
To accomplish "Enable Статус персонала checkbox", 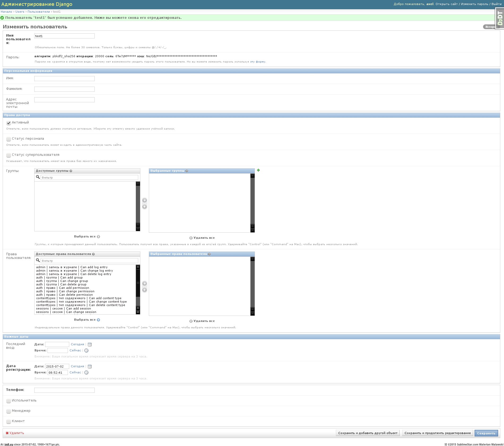I will [x=8, y=139].
